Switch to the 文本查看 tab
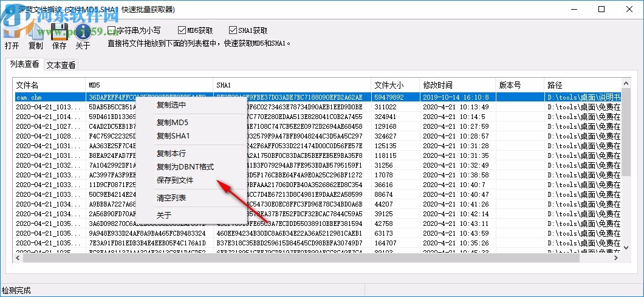This screenshot has width=644, height=297. click(61, 65)
